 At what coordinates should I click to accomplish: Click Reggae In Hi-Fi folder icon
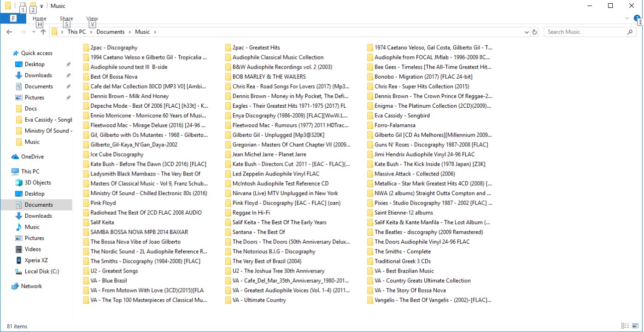click(x=228, y=212)
